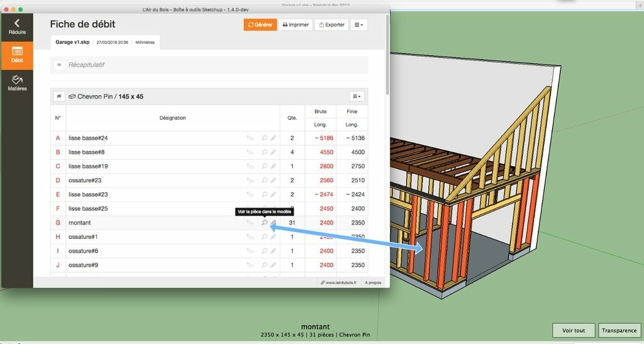Edit lisse basse#24 with pencil icon
The width and height of the screenshot is (644, 344).
(x=273, y=138)
